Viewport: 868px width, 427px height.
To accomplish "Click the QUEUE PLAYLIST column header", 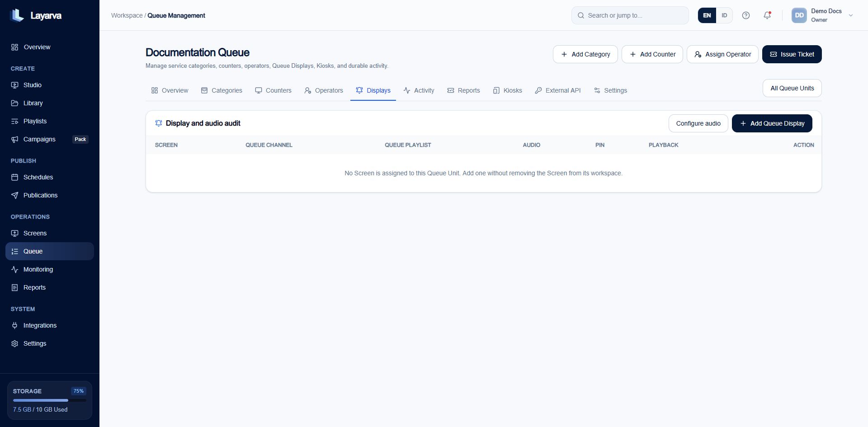I will (x=408, y=145).
